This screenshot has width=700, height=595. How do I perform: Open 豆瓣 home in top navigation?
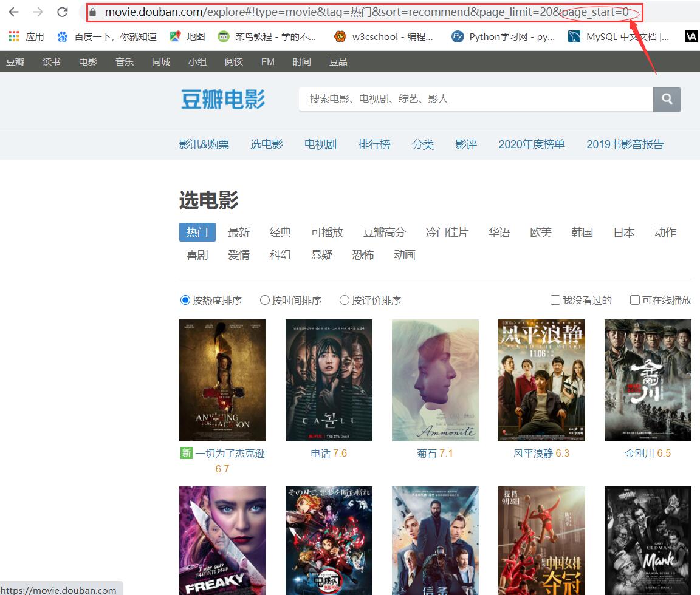pyautogui.click(x=15, y=61)
